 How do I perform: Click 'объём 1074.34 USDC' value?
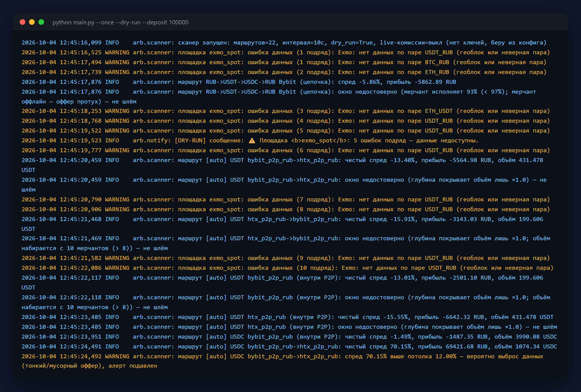click(525, 347)
